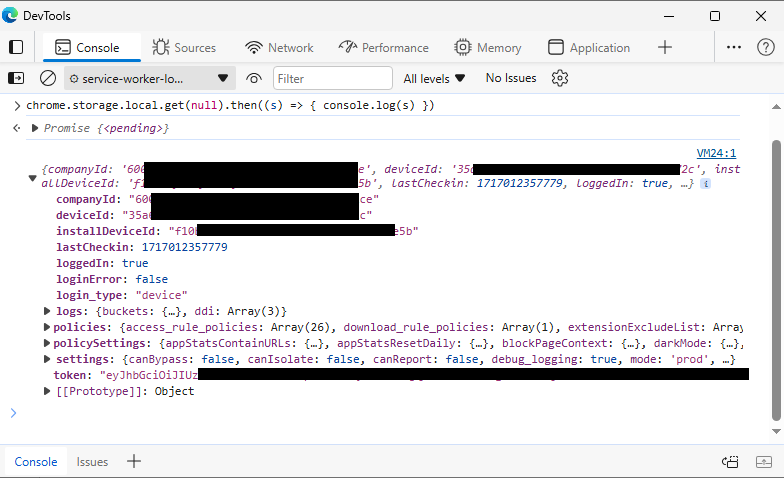This screenshot has width=784, height=478.
Task: Open the VM24:1 source link
Action: pos(716,153)
